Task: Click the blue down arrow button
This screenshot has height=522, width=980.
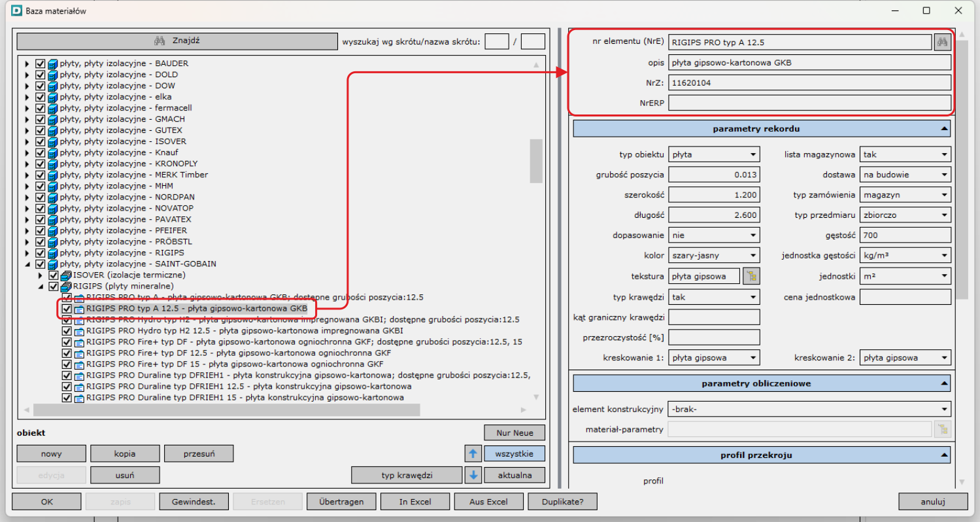Action: point(472,476)
